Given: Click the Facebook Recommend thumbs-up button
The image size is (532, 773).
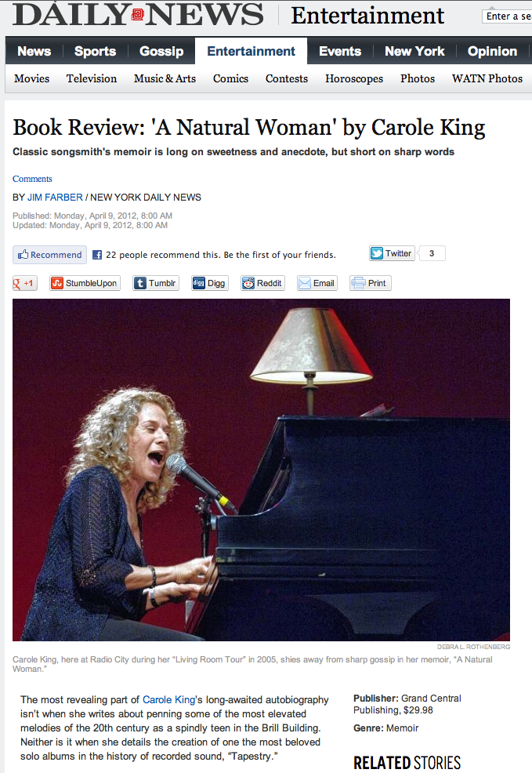Looking at the screenshot, I should (x=49, y=255).
